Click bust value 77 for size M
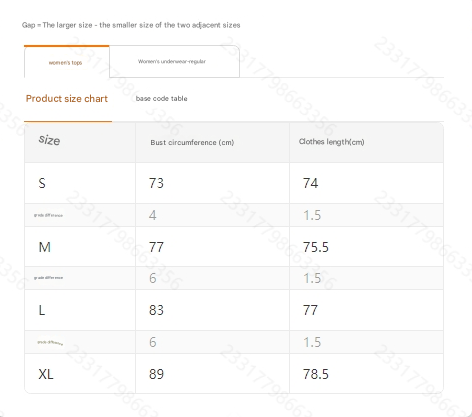The height and width of the screenshot is (417, 472). [x=156, y=247]
